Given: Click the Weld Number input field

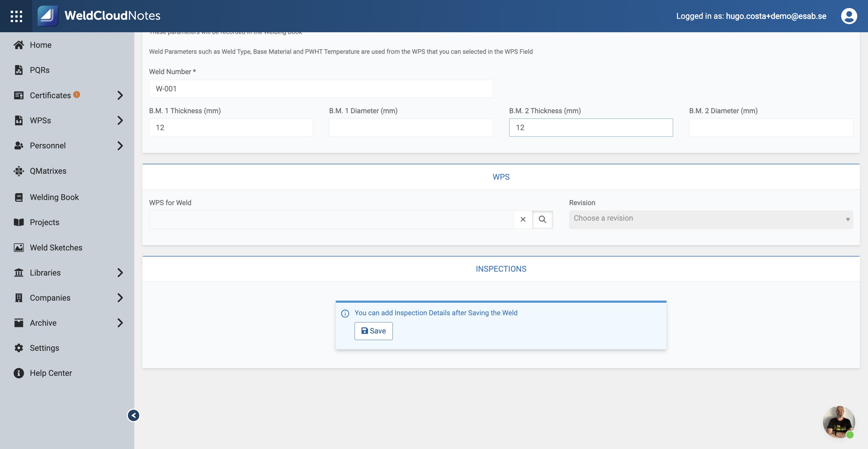Looking at the screenshot, I should tap(321, 89).
